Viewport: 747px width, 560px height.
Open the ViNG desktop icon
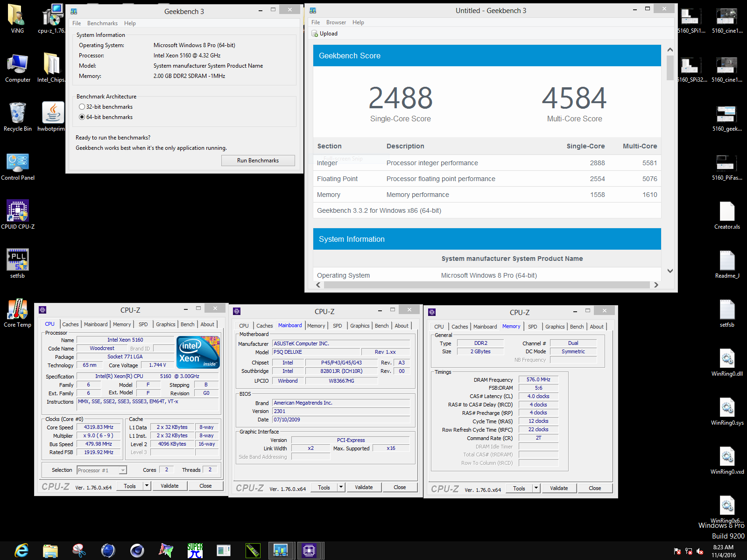[17, 19]
